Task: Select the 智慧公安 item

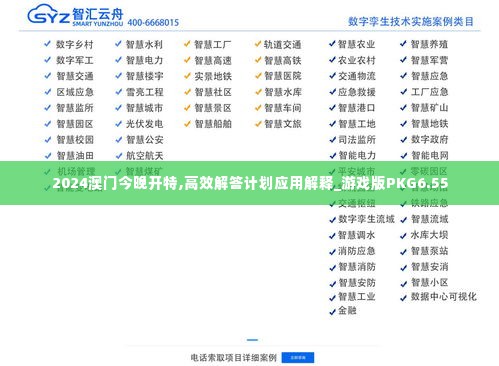Action: 144,140
